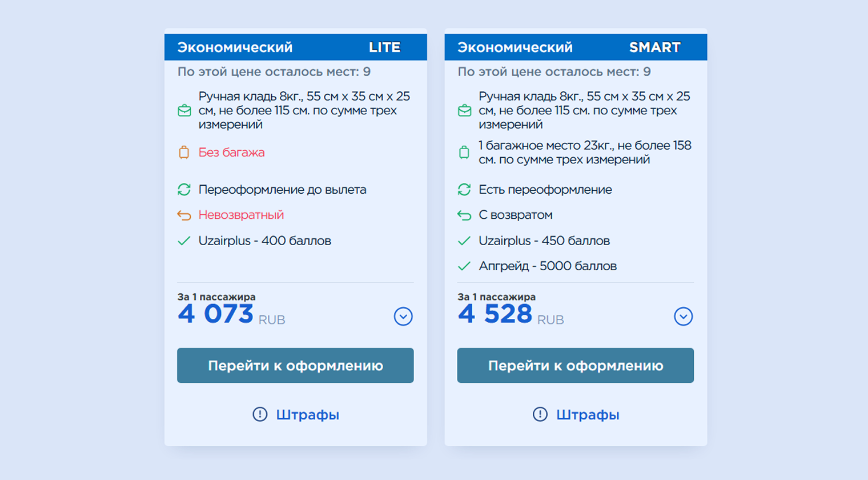The image size is (868, 480).
Task: Click the exclamation icon beside Штрафы in LITE
Action: [261, 415]
